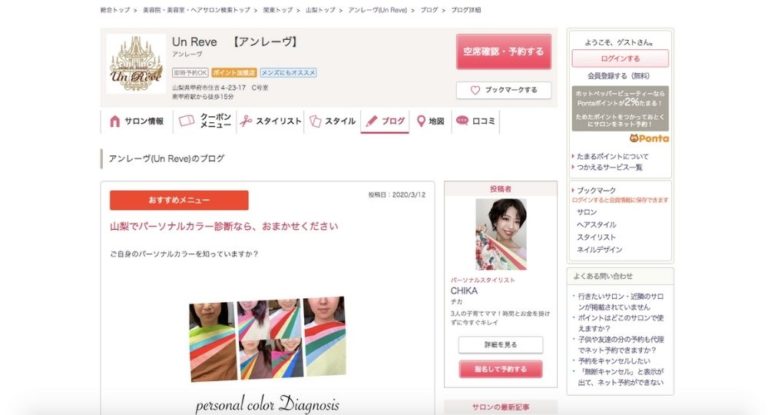Viewport: 768px width, 415px height.
Task: Click the ログインする button
Action: pos(620,58)
